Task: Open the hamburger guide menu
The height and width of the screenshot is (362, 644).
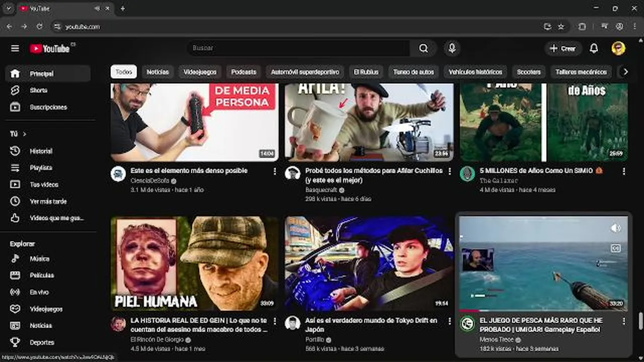Action: pyautogui.click(x=15, y=48)
